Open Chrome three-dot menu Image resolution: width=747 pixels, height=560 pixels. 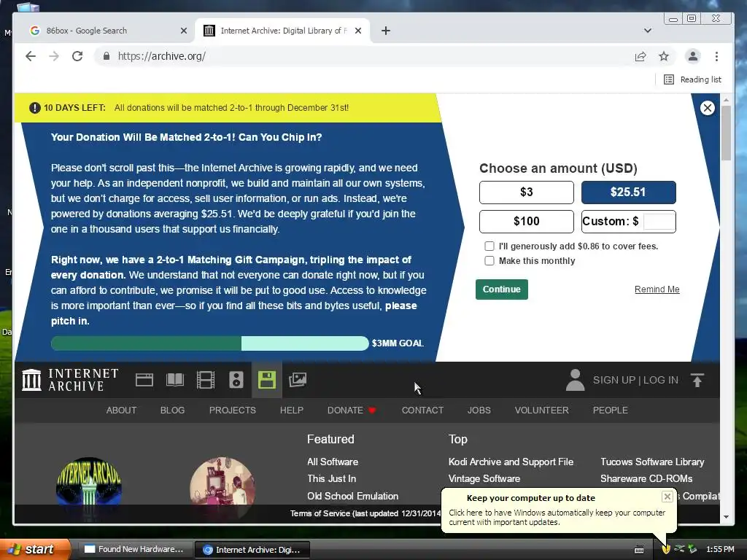coord(716,57)
